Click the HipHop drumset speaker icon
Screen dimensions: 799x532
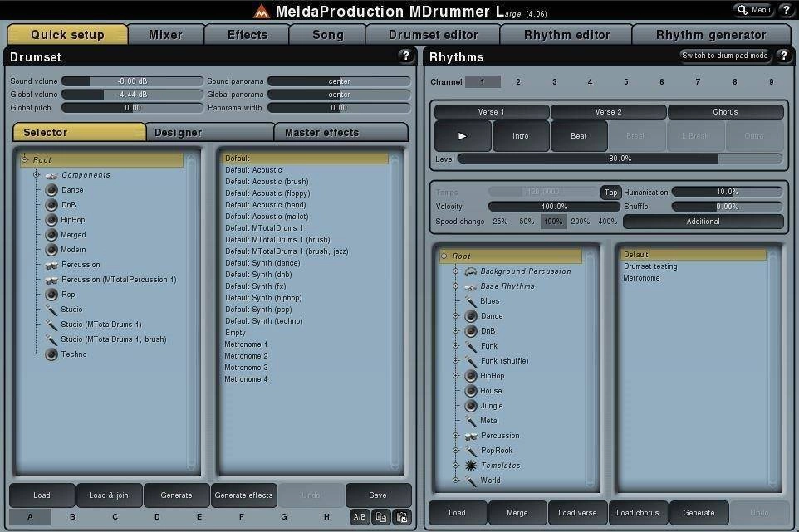[x=51, y=220]
